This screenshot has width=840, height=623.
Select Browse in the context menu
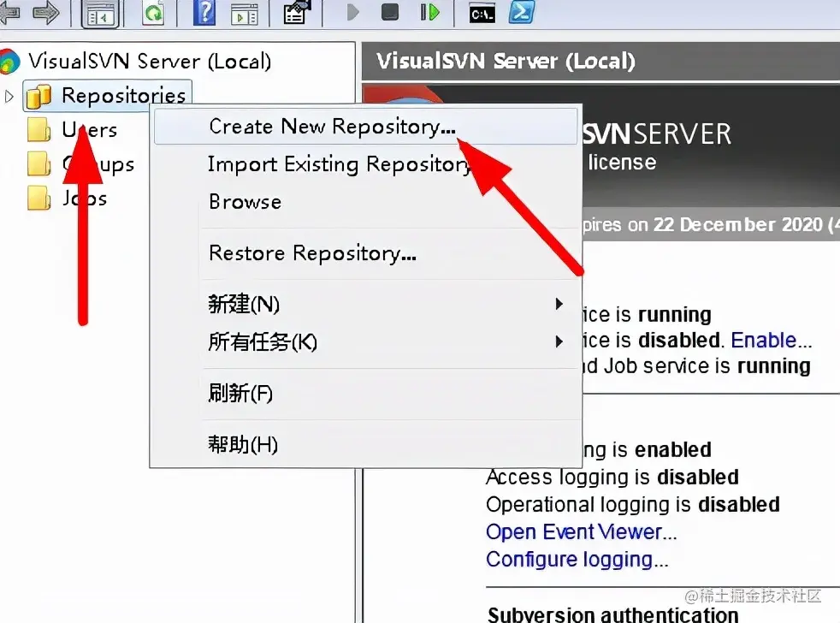click(366, 202)
